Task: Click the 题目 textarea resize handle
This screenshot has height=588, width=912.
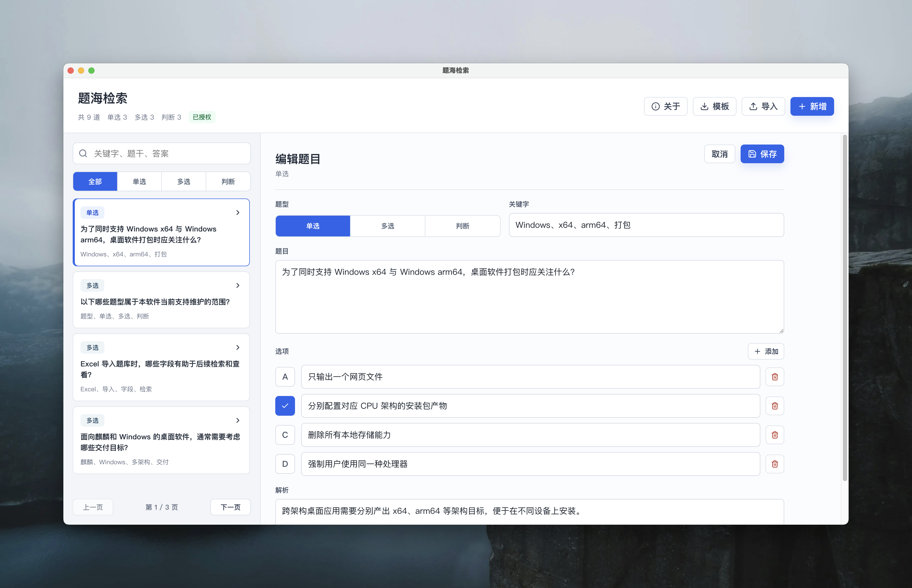Action: (781, 331)
